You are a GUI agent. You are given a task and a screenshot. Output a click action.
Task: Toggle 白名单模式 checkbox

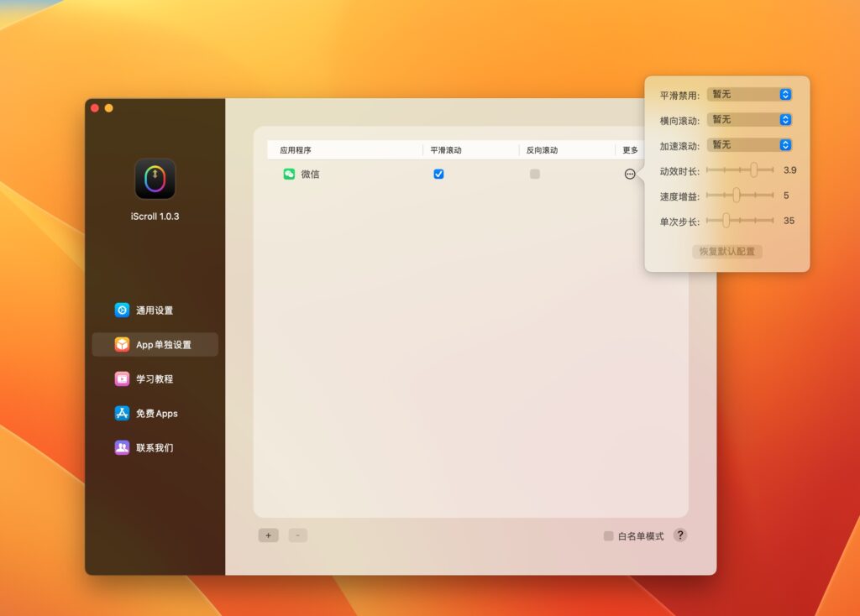point(607,535)
